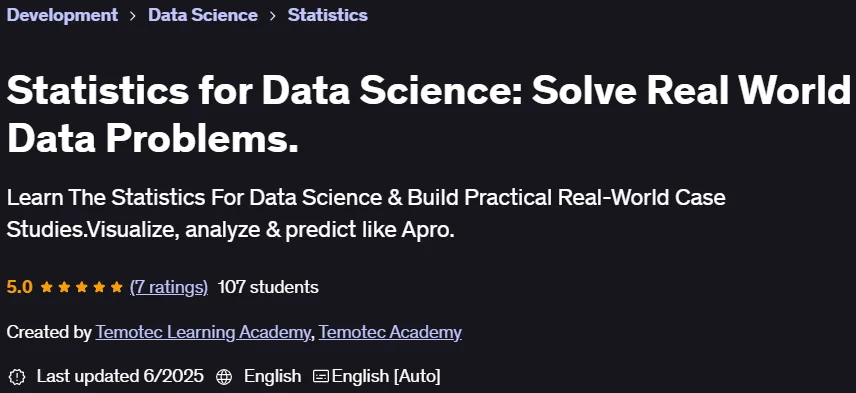Screen dimensions: 856x393
Task: Click the closed captions icon
Action: 321,376
